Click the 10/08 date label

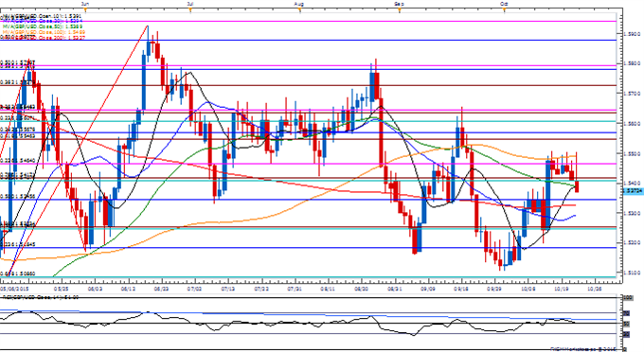(x=528, y=289)
